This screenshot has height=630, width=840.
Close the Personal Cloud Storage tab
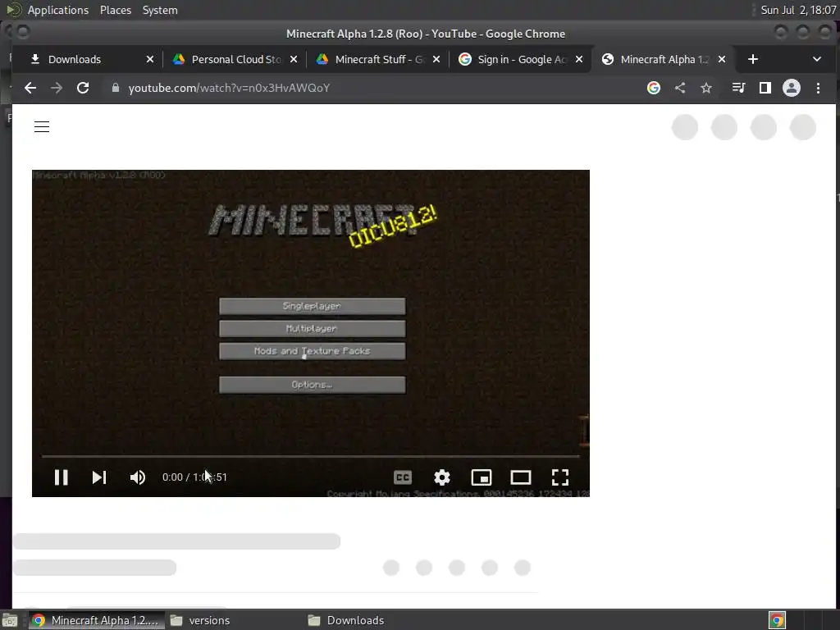(294, 59)
